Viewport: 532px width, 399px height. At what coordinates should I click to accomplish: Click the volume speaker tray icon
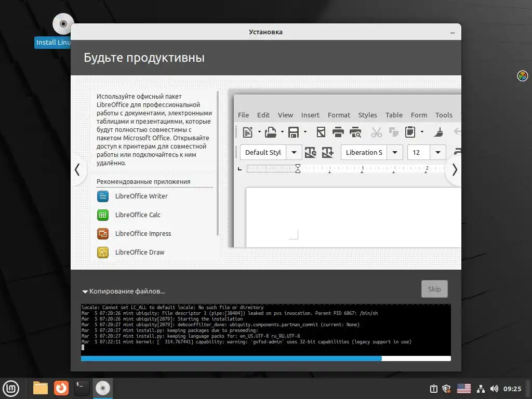coord(494,389)
